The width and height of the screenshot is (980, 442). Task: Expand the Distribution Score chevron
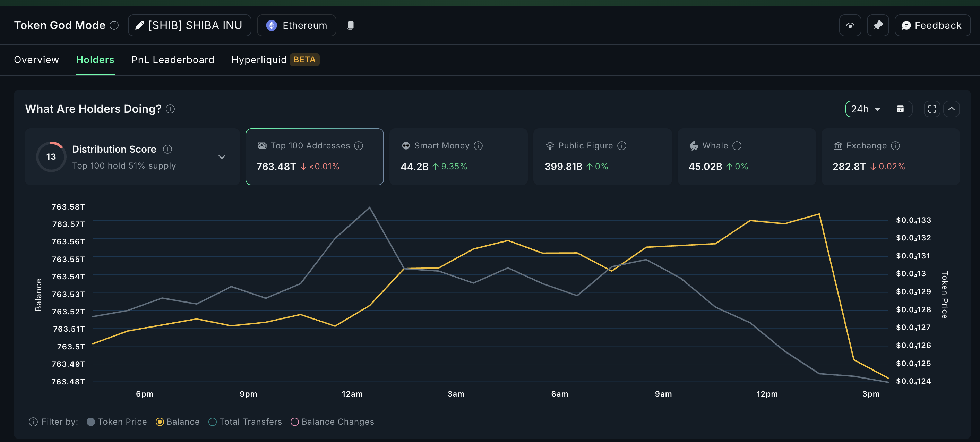222,157
